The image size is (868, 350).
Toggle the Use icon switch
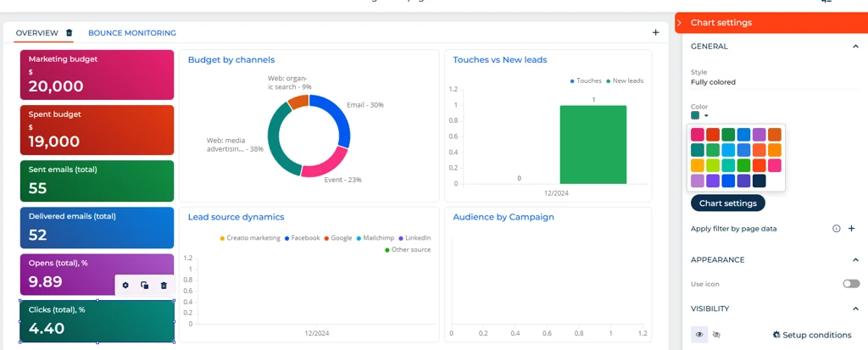(851, 284)
